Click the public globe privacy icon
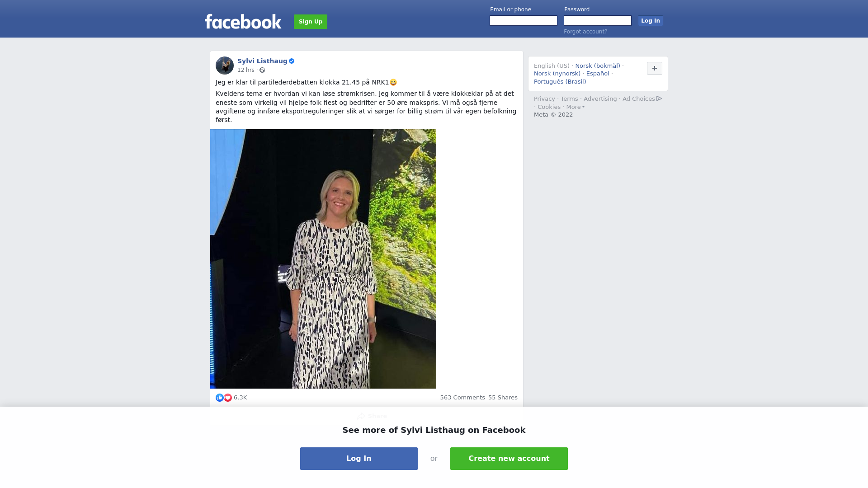868x488 pixels. 262,70
